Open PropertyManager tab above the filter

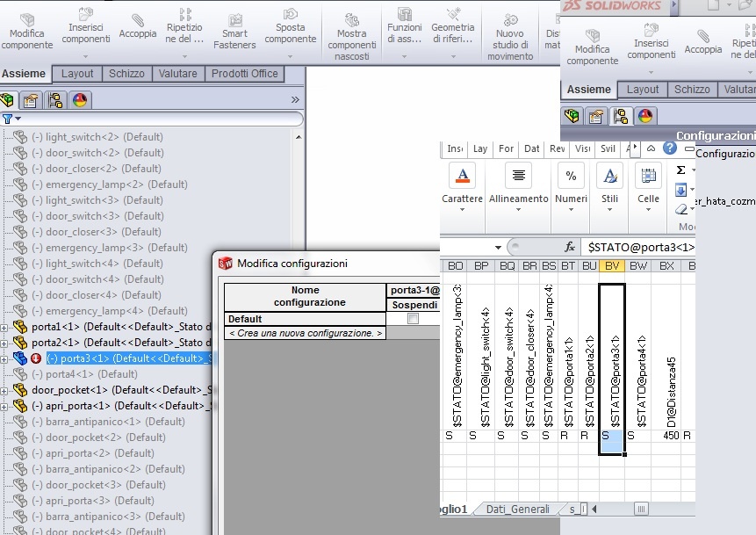pyautogui.click(x=31, y=100)
